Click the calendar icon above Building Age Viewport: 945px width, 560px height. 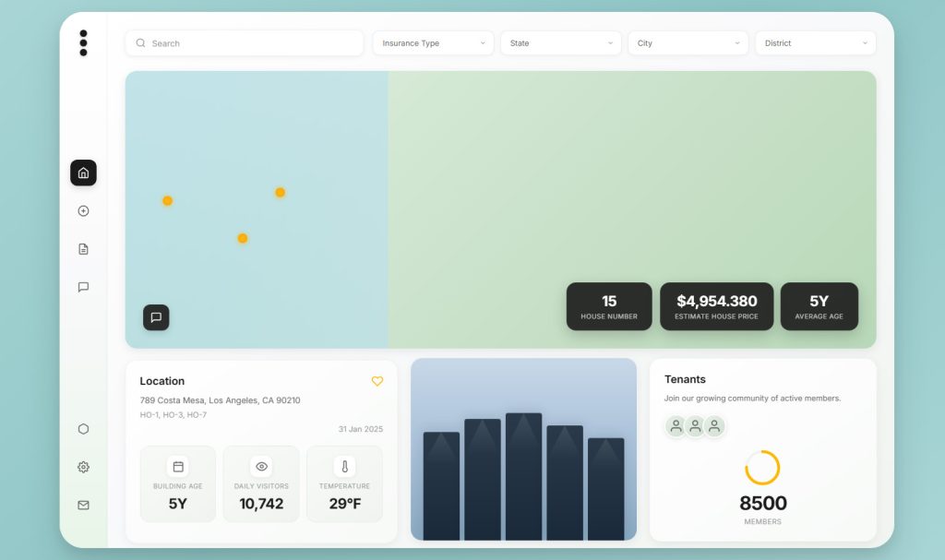178,467
